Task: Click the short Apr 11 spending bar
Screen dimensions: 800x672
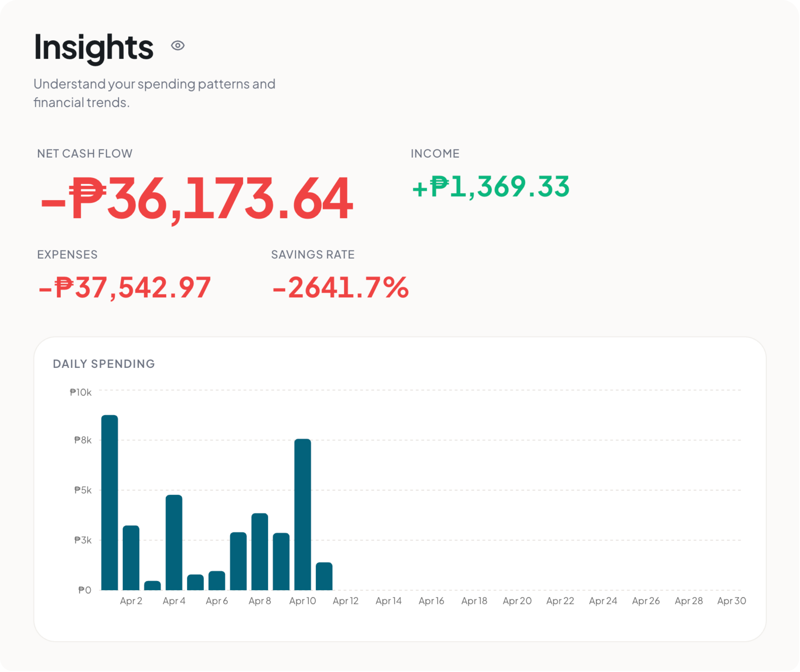Action: click(324, 576)
